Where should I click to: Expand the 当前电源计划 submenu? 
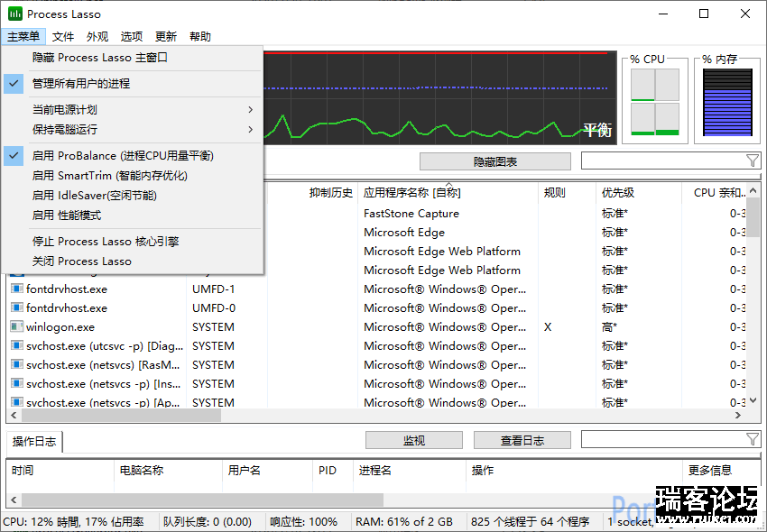tap(133, 109)
